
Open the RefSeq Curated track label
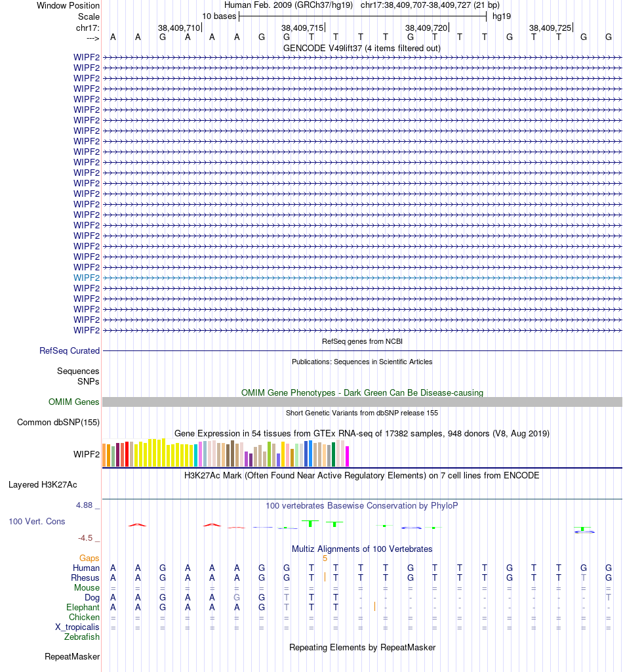tap(70, 350)
